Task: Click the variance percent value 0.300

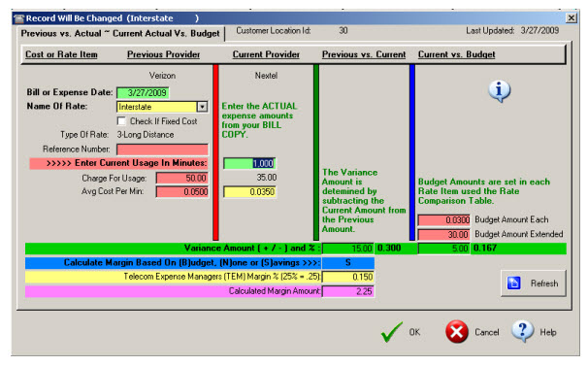Action: pos(389,249)
